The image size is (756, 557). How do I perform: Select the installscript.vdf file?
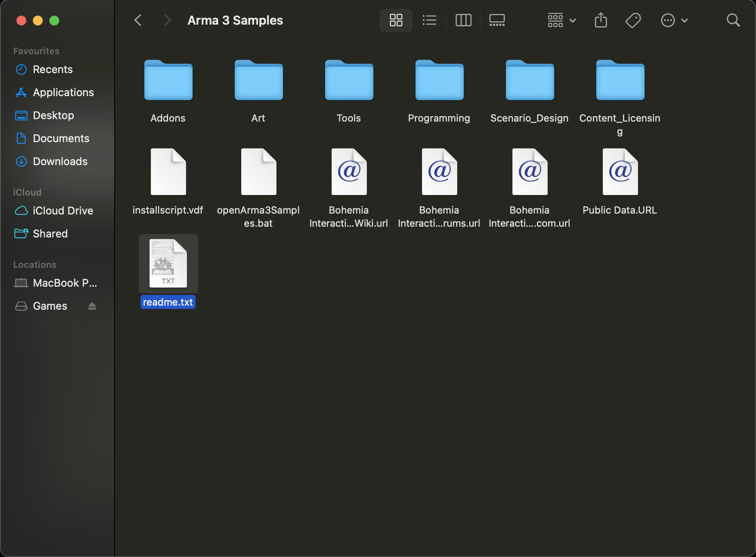[168, 172]
